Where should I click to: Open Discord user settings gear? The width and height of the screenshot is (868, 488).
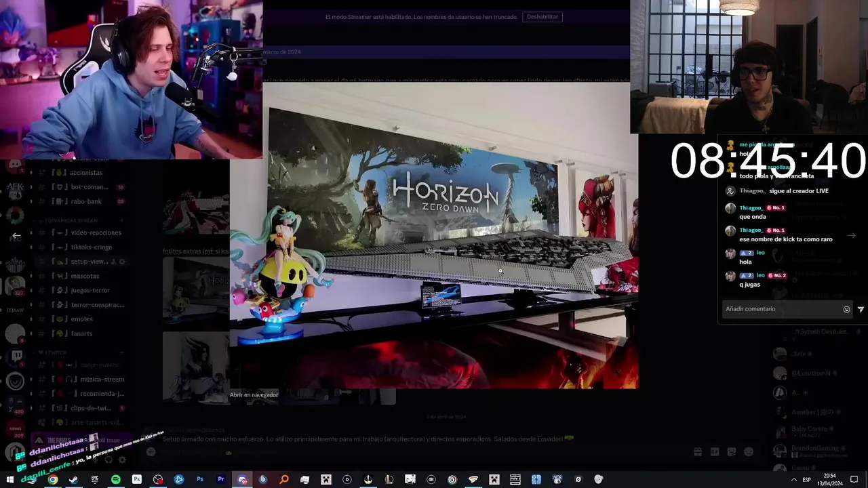[x=122, y=460]
